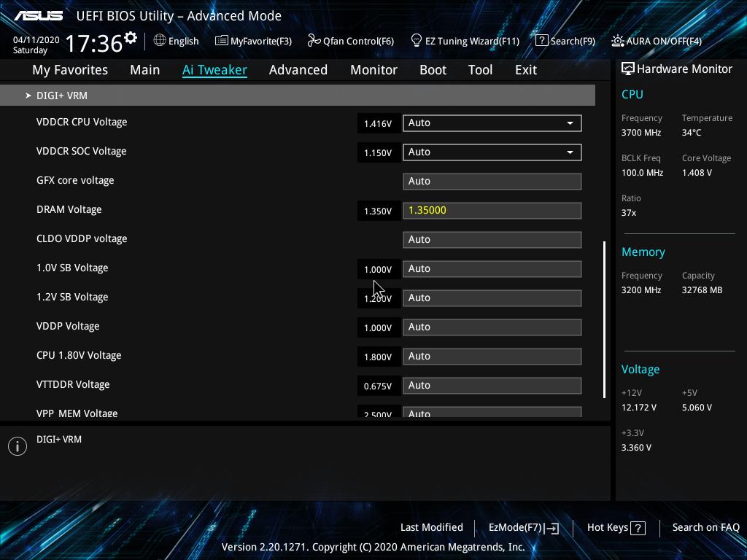The image size is (747, 560).
Task: Click the 1.416V current value readout
Action: coord(378,124)
